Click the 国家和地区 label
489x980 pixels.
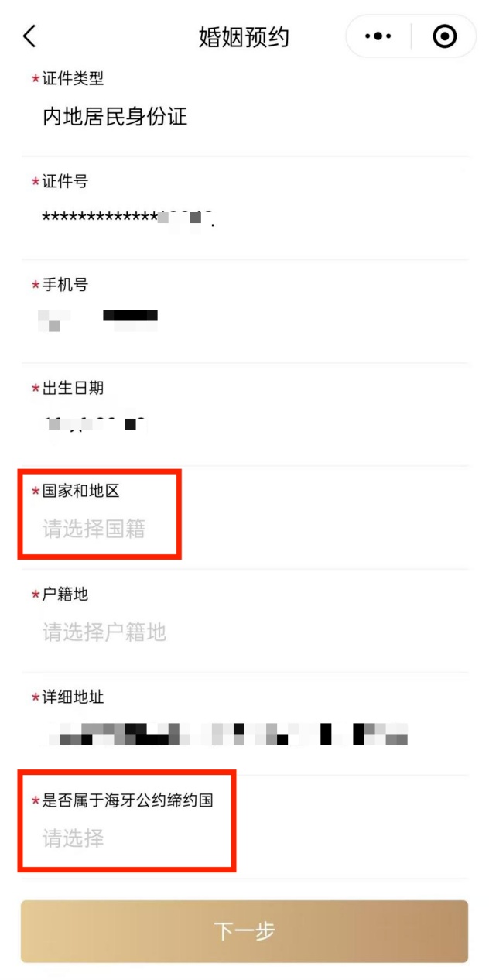pyautogui.click(x=80, y=491)
